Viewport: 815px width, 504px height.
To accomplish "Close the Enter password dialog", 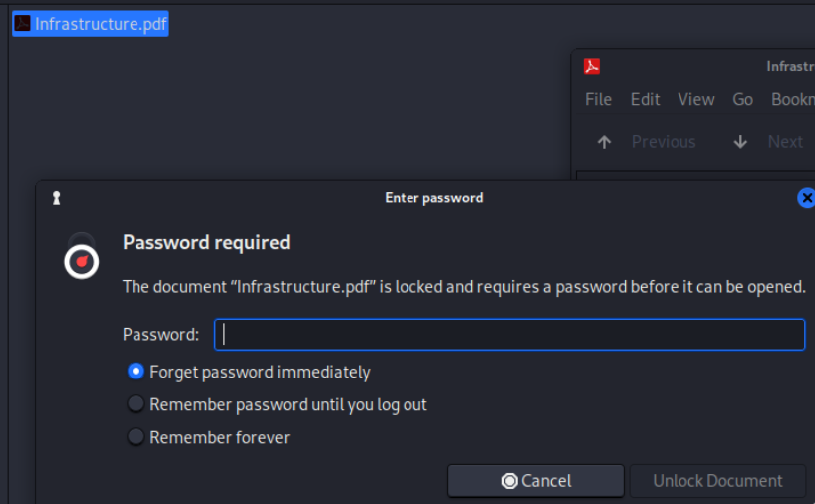I will 806,198.
